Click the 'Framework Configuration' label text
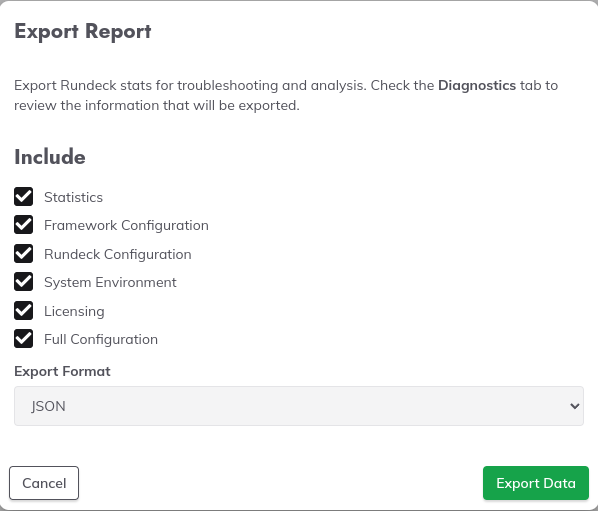 pyautogui.click(x=126, y=225)
